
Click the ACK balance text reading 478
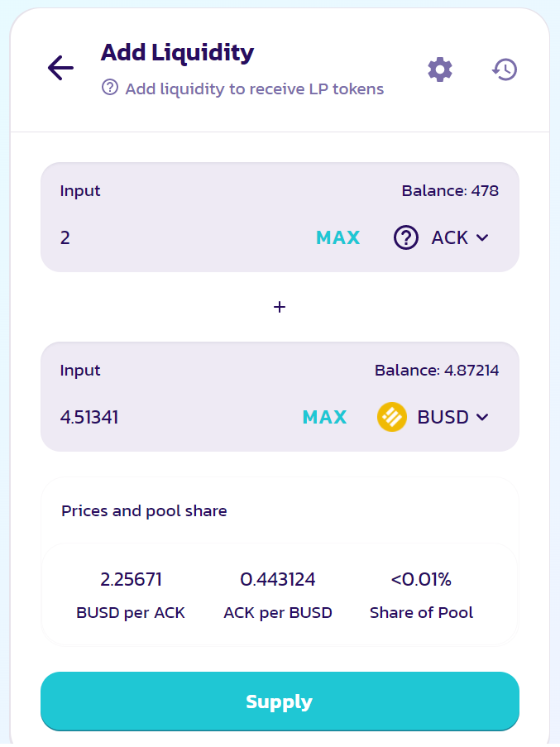click(450, 191)
